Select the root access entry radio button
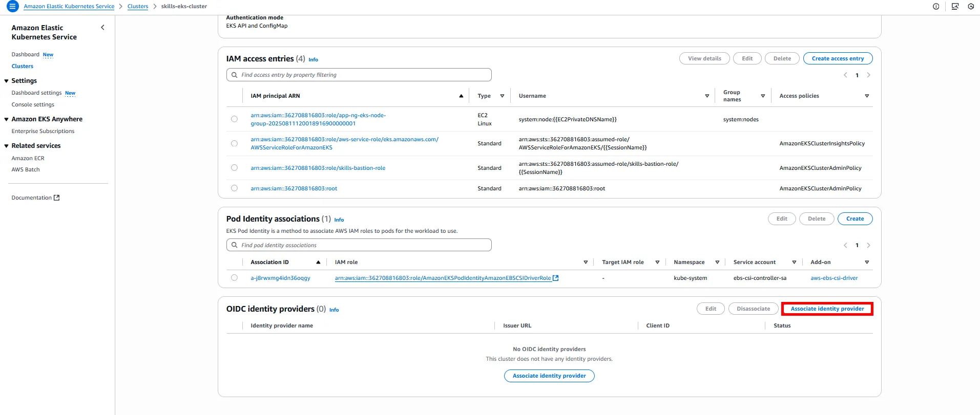The height and width of the screenshot is (415, 980). (x=234, y=188)
